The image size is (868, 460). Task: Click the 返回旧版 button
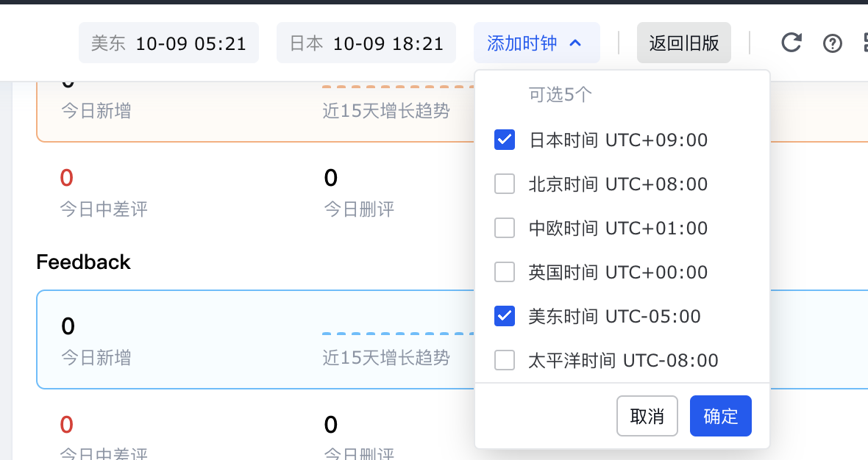pyautogui.click(x=684, y=43)
